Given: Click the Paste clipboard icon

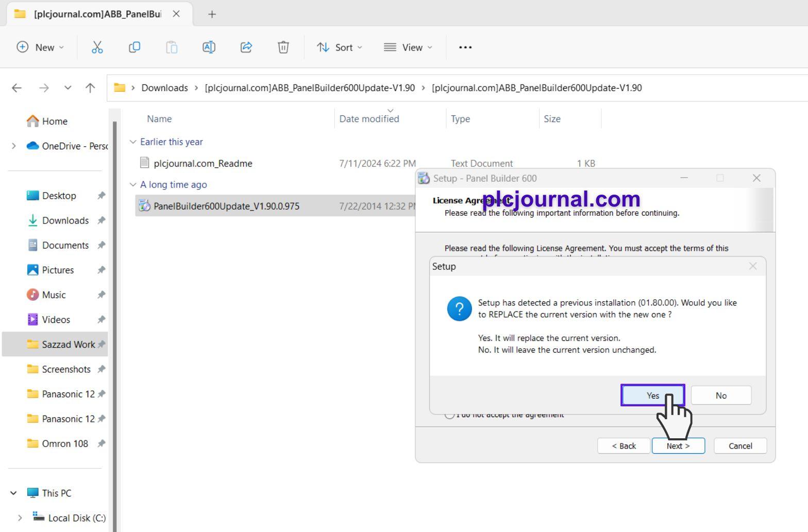Looking at the screenshot, I should pos(172,47).
